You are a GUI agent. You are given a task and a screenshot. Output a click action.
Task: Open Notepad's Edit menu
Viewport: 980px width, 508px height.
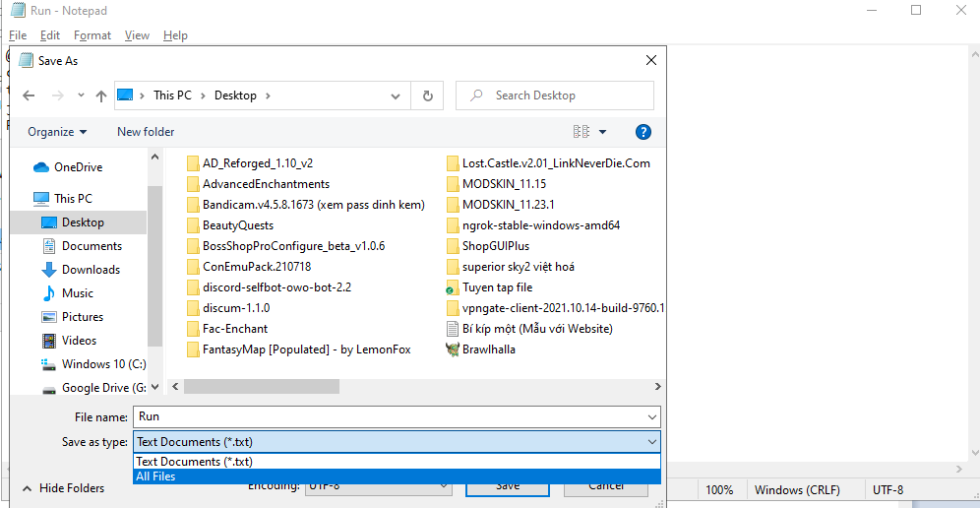click(x=50, y=35)
